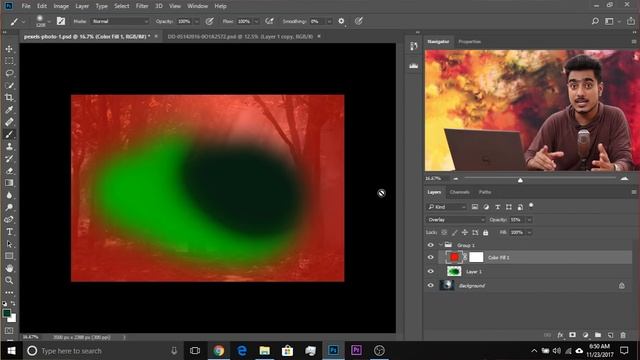This screenshot has height=360, width=640.
Task: Hide Layer 1 visibility eye
Action: tap(431, 271)
